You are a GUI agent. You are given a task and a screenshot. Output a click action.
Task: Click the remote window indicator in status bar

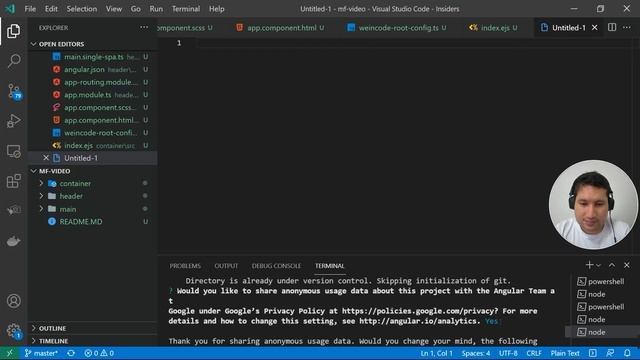[10, 353]
